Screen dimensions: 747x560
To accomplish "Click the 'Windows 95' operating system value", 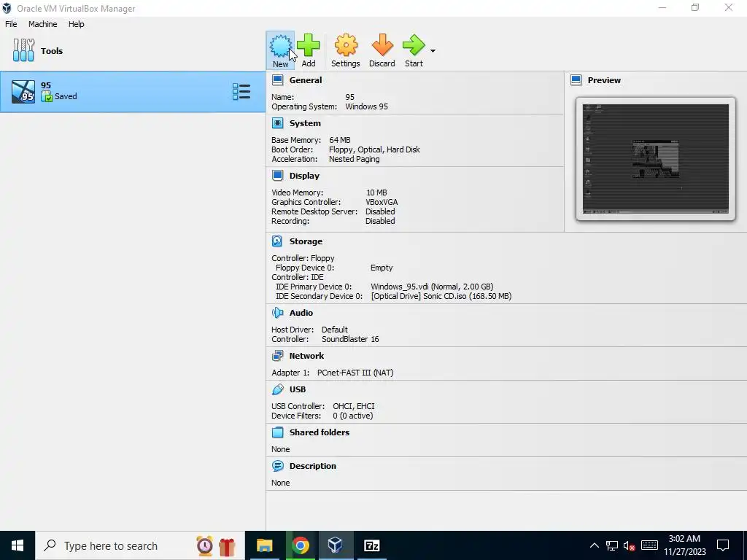I will point(366,106).
